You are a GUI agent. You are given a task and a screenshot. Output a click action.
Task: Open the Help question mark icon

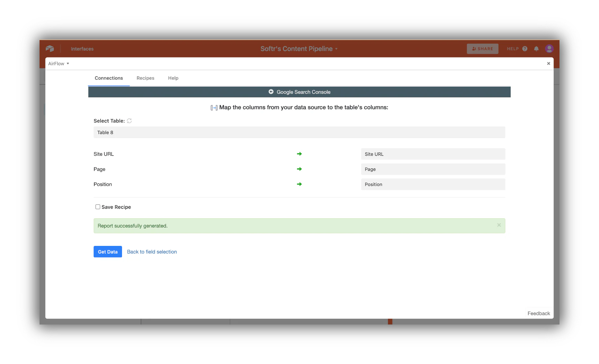[525, 49]
